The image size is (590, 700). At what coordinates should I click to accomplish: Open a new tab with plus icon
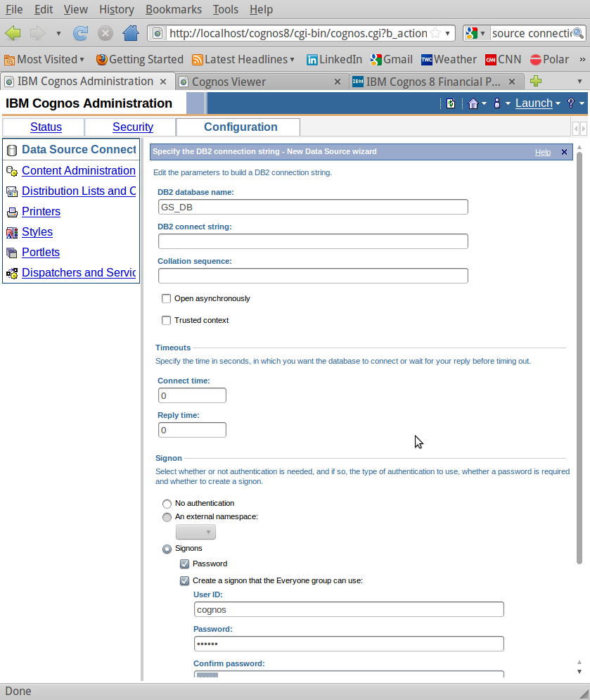click(x=536, y=81)
